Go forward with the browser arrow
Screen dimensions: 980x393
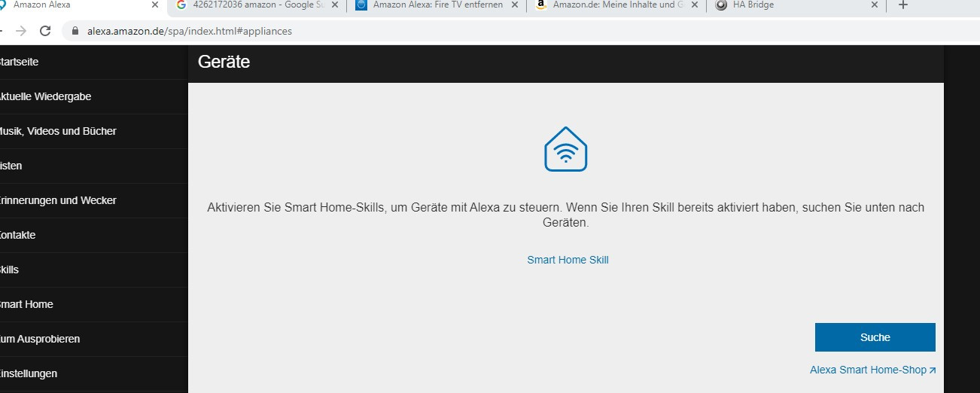pyautogui.click(x=21, y=31)
